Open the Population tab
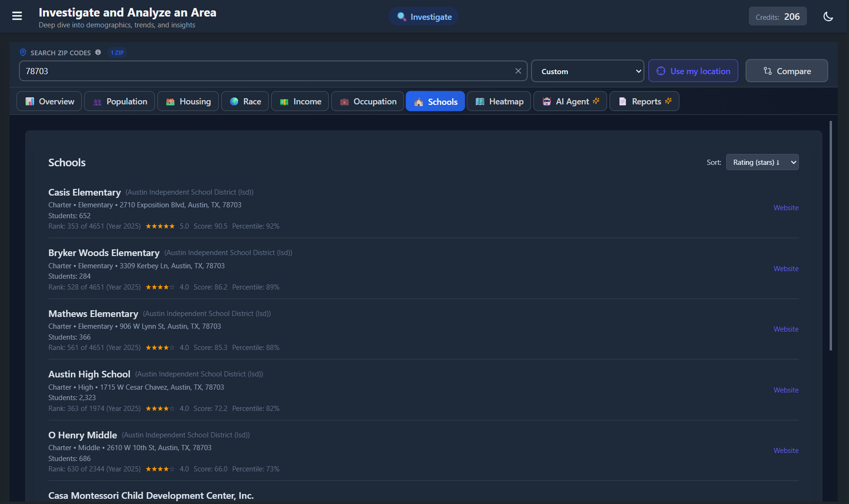849x504 pixels. (x=120, y=102)
